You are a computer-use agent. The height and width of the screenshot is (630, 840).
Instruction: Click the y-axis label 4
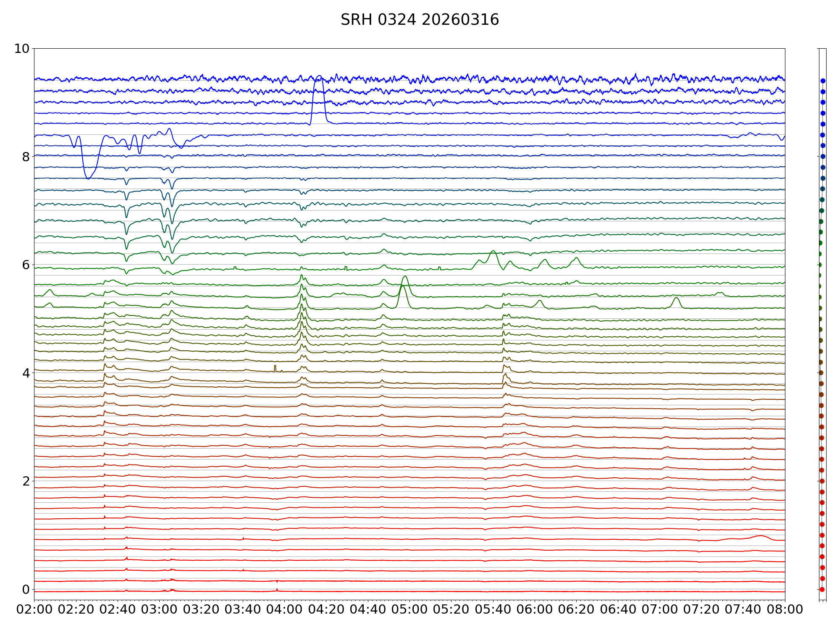(x=26, y=373)
